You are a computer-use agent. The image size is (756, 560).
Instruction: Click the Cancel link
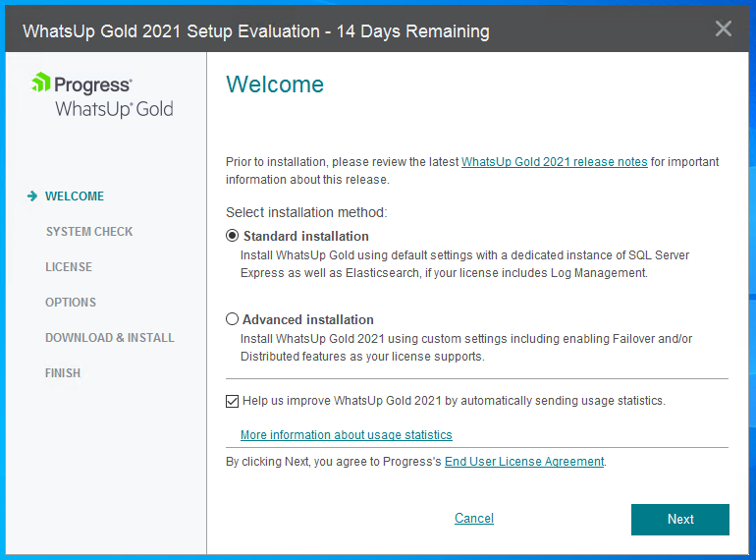(x=474, y=518)
